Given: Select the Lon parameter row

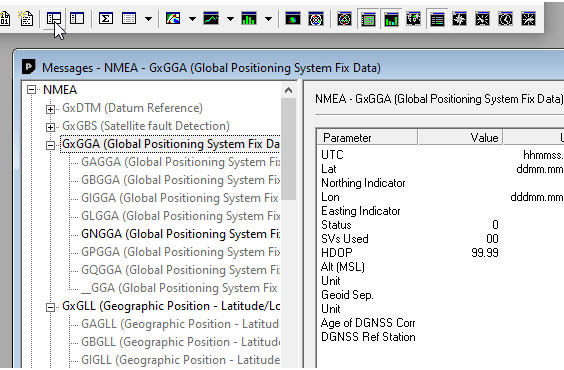Looking at the screenshot, I should click(441, 197).
